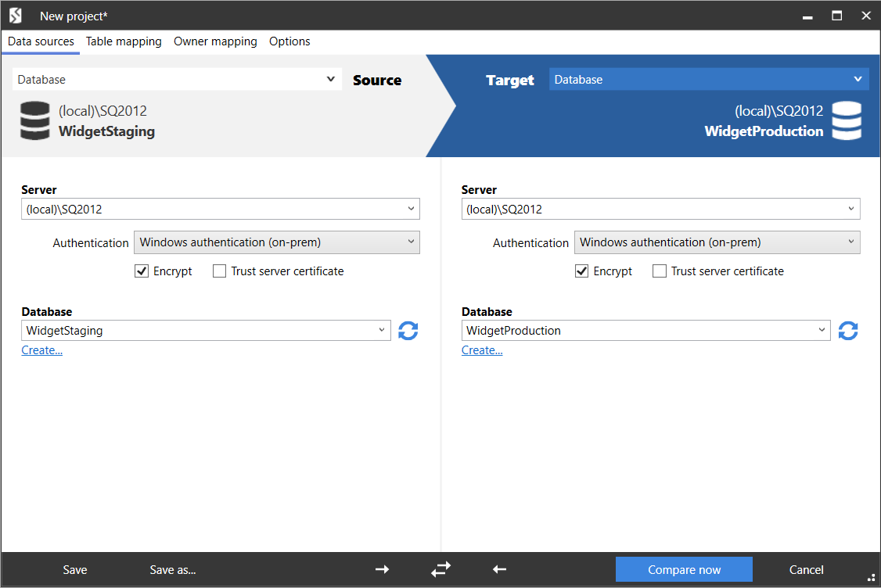881x588 pixels.
Task: Click the Create... link under source database
Action: (42, 350)
